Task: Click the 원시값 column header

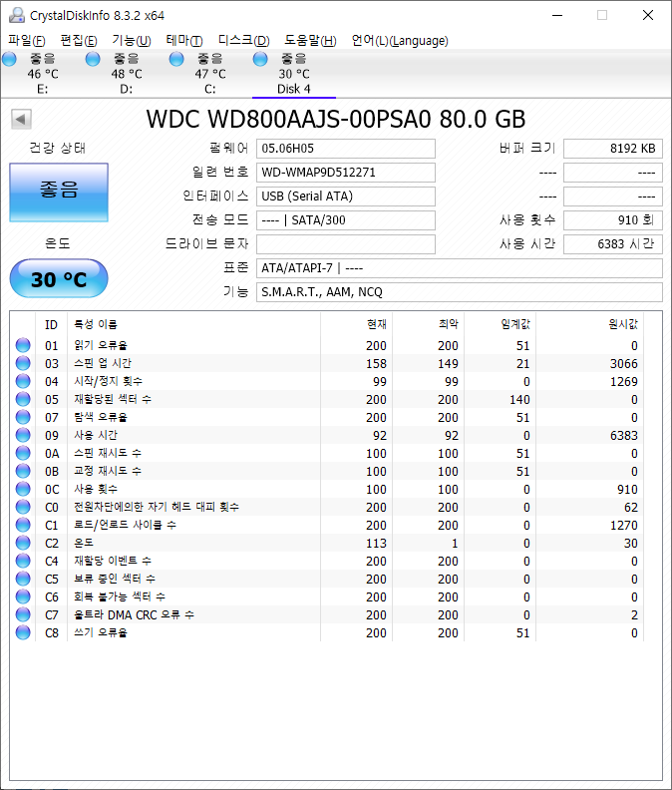Action: (590, 324)
